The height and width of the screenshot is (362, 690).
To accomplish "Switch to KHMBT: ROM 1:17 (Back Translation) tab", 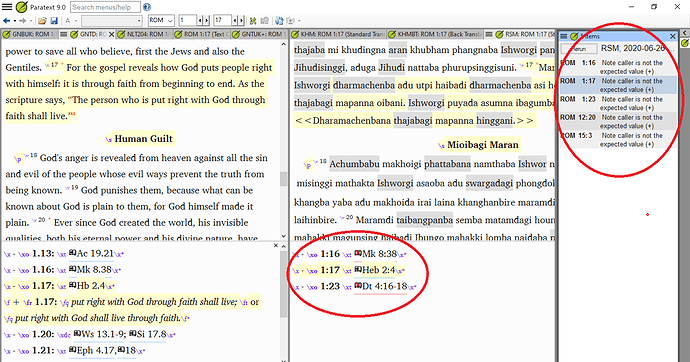I will point(435,34).
